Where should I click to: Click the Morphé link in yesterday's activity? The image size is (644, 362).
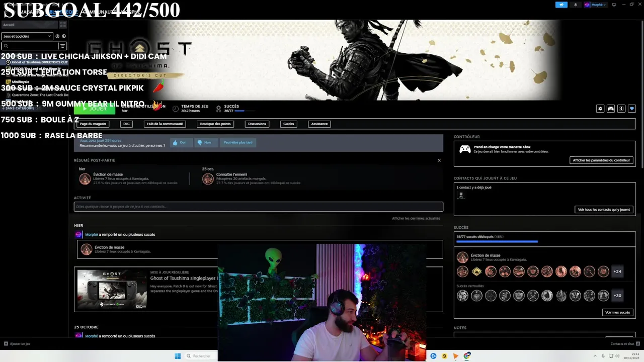(x=92, y=234)
